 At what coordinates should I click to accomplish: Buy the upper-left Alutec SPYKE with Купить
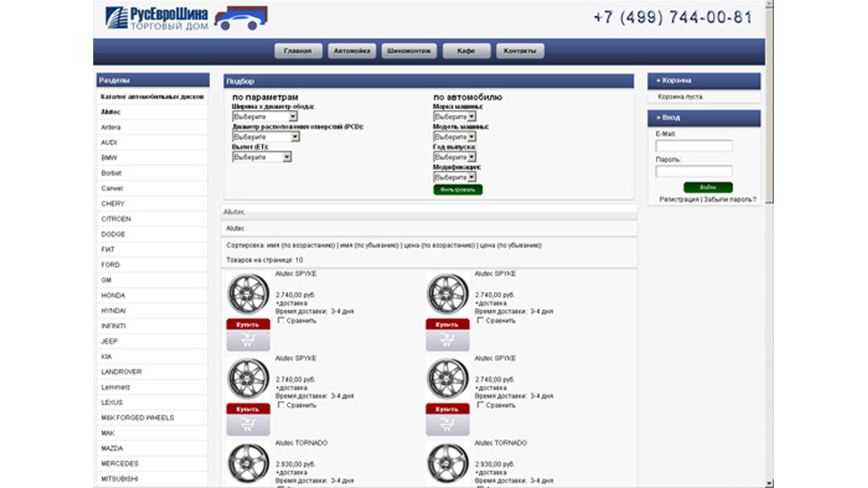tap(248, 324)
